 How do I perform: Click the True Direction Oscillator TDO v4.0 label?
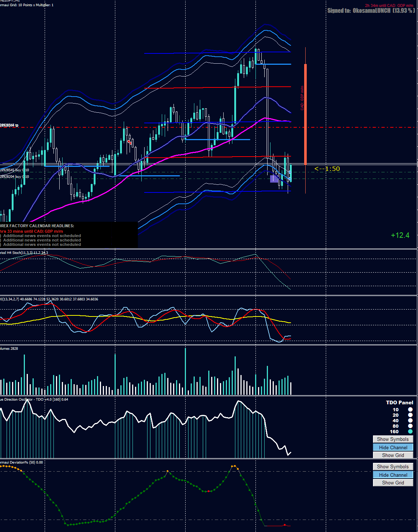(x=34, y=400)
